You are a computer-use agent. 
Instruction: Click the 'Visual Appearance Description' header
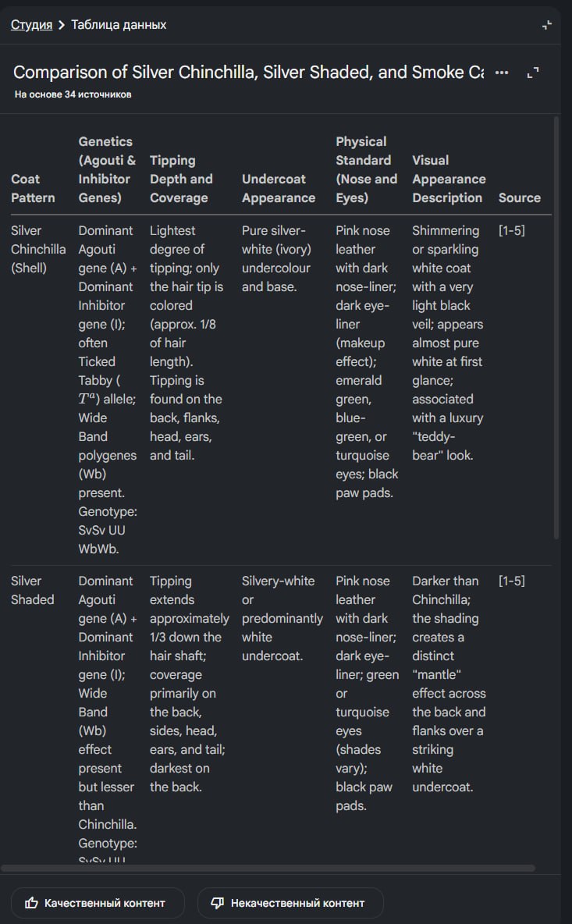click(x=449, y=179)
